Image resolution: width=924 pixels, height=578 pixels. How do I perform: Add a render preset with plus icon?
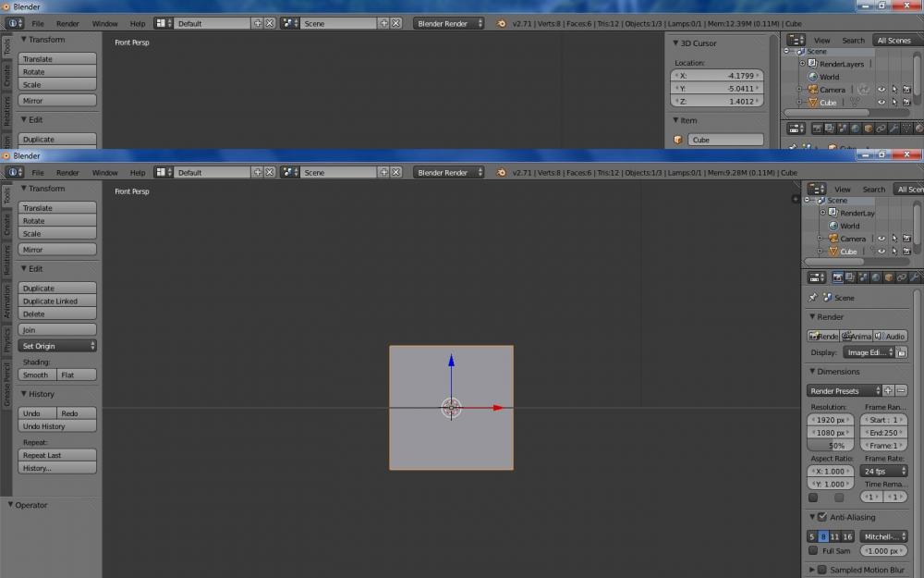click(888, 390)
